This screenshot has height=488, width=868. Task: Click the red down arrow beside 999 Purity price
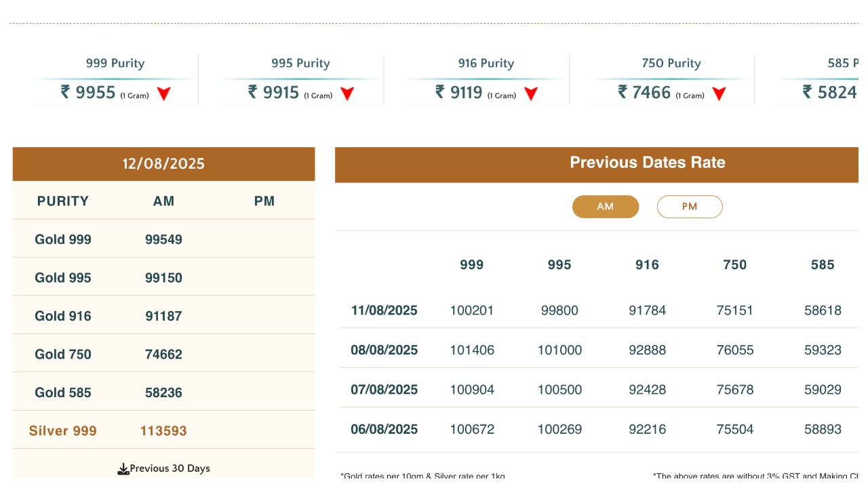pos(163,94)
